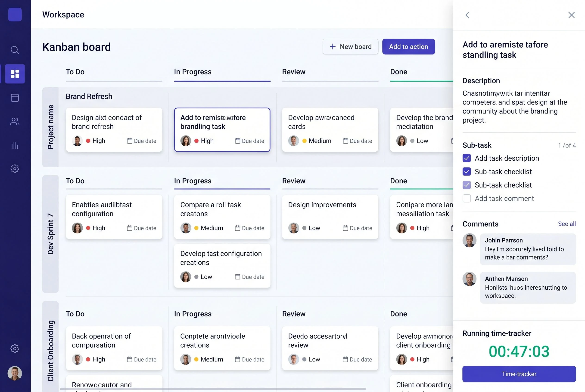Click assignee avatar on Develop awra canced cards

pyautogui.click(x=293, y=141)
